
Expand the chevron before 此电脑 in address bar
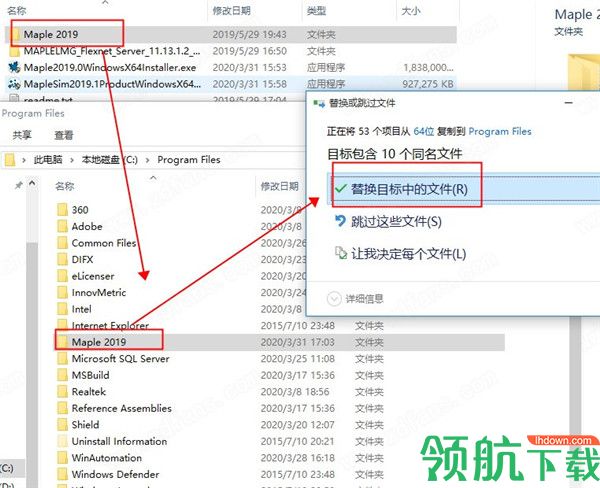[x=24, y=160]
